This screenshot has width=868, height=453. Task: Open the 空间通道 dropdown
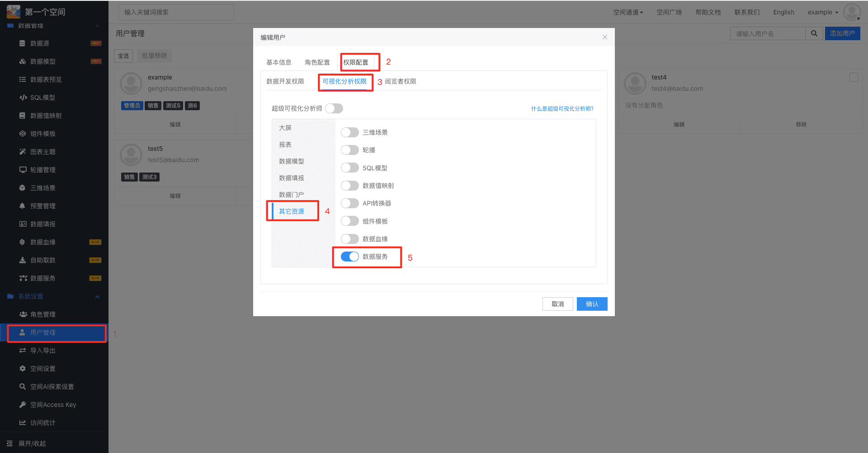coord(628,12)
